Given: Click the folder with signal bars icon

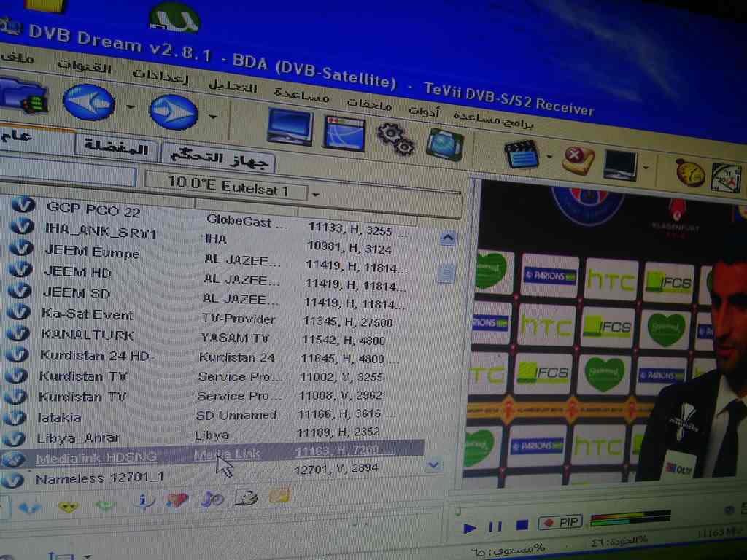Looking at the screenshot, I should click(x=24, y=96).
